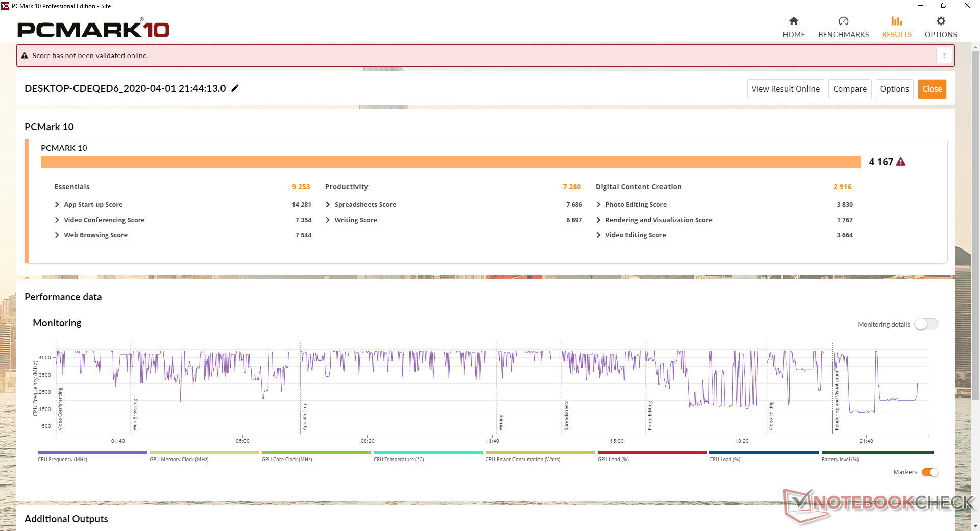
Task: Open Benchmarks via the gauge icon
Action: click(843, 21)
